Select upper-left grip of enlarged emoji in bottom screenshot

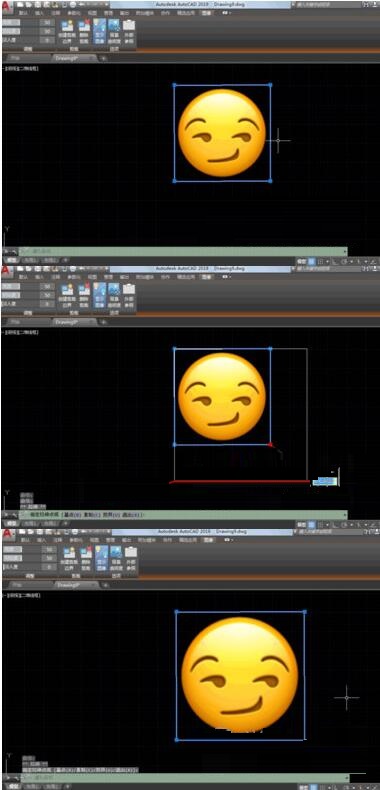point(176,612)
